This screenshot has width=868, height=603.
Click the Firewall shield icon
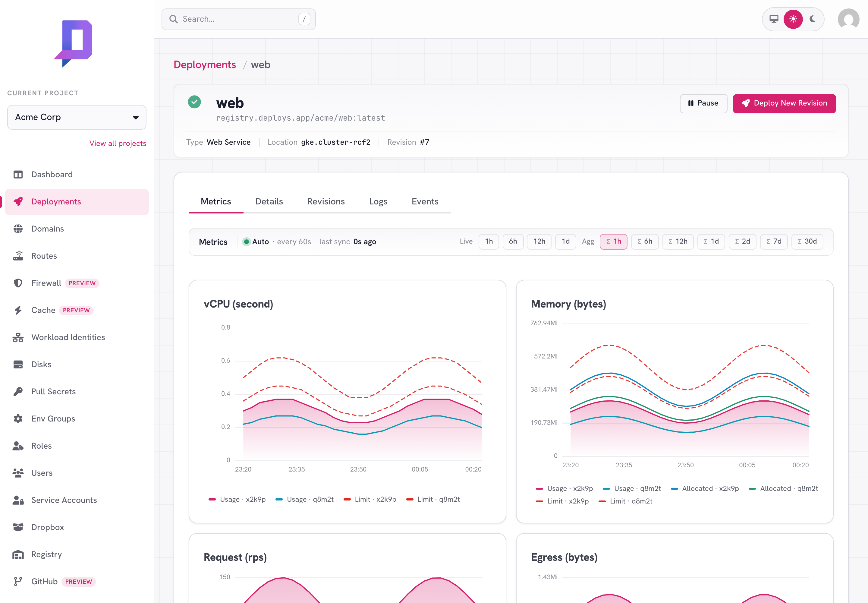pos(18,283)
